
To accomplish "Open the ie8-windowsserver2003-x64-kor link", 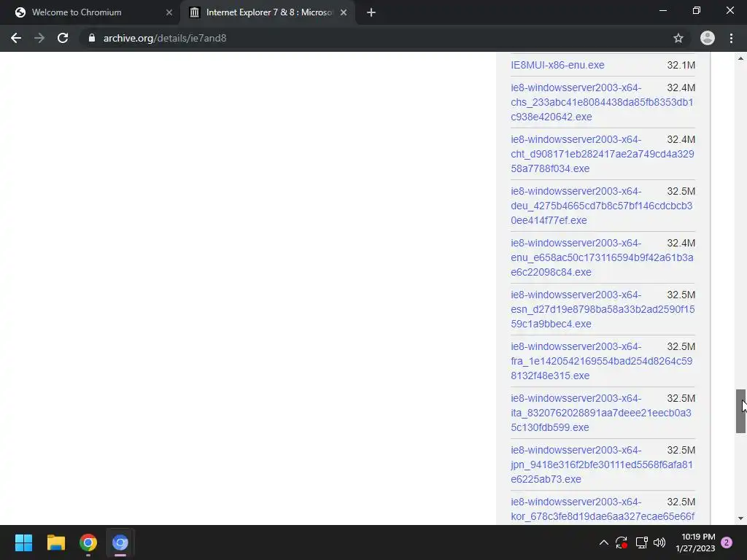I will 603,509.
